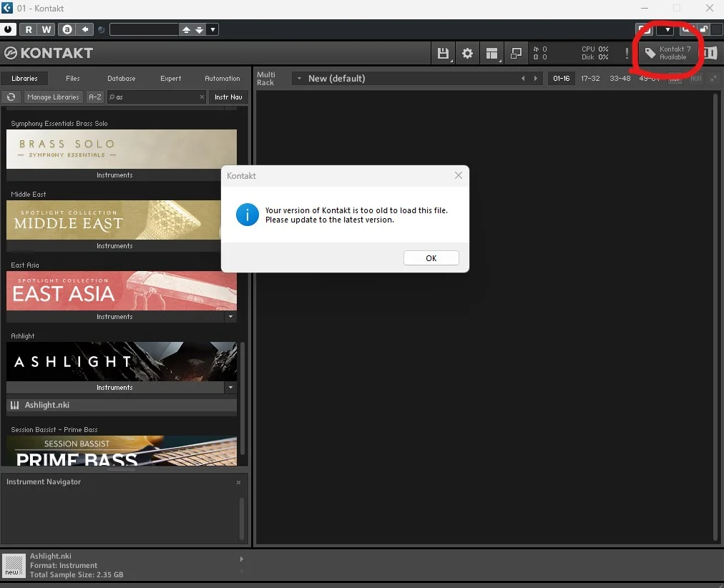Load previous preset with down arrow

point(199,29)
